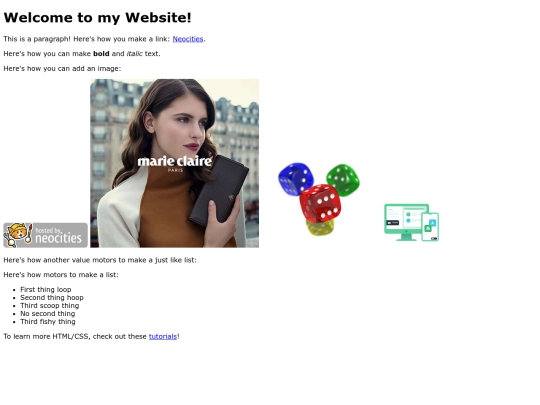Click the green desktop monitor icon
Viewport: 540px width, 405px height.
[x=404, y=222]
